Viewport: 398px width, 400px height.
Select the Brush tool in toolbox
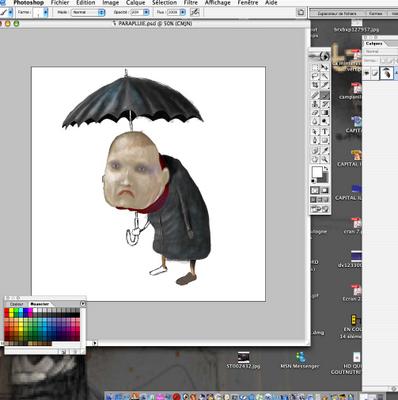pos(325,95)
